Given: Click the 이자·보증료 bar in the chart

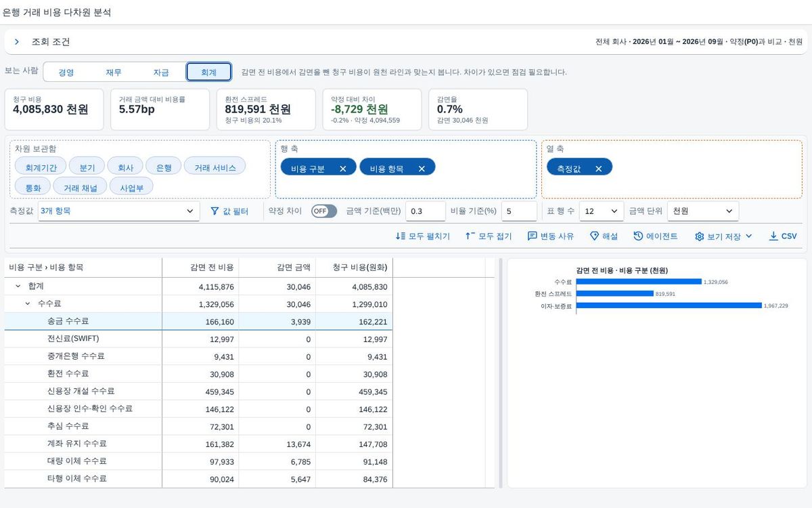Looking at the screenshot, I should pos(669,305).
